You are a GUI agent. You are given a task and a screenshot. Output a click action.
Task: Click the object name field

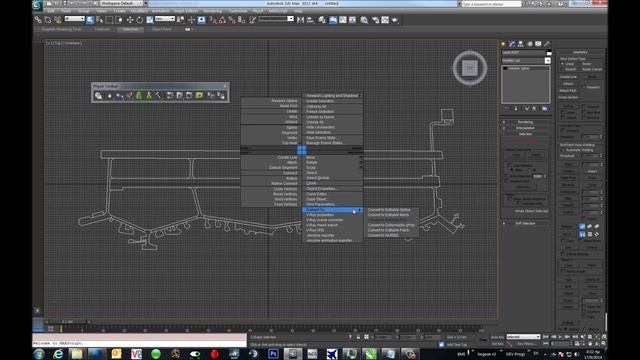click(x=523, y=53)
